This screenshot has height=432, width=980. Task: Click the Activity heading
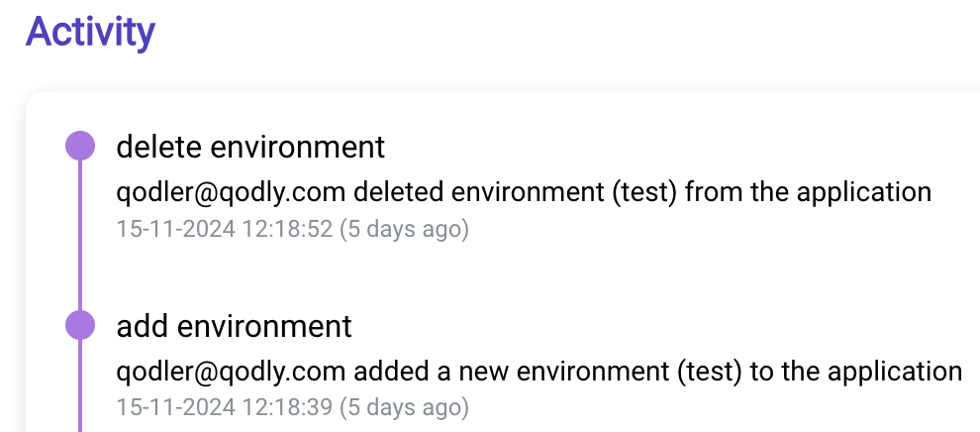(x=90, y=32)
